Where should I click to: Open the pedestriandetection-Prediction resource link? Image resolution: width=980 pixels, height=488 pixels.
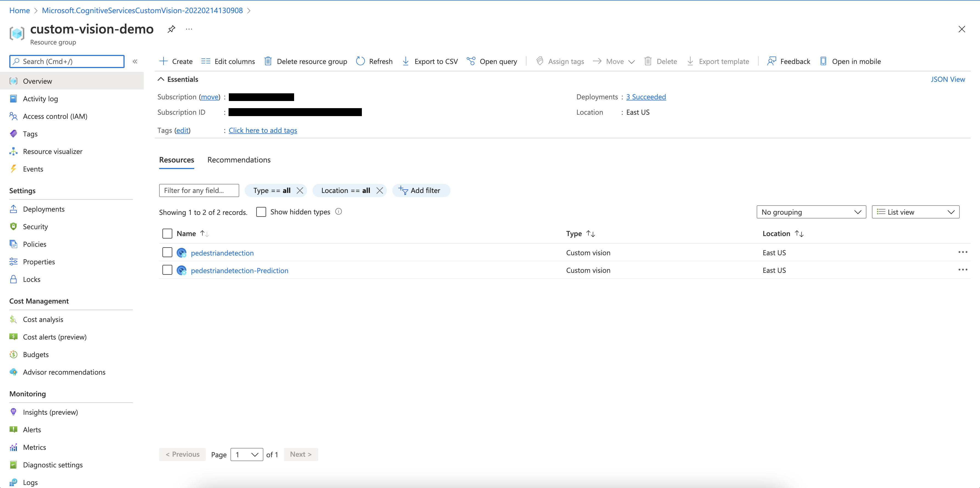[240, 270]
